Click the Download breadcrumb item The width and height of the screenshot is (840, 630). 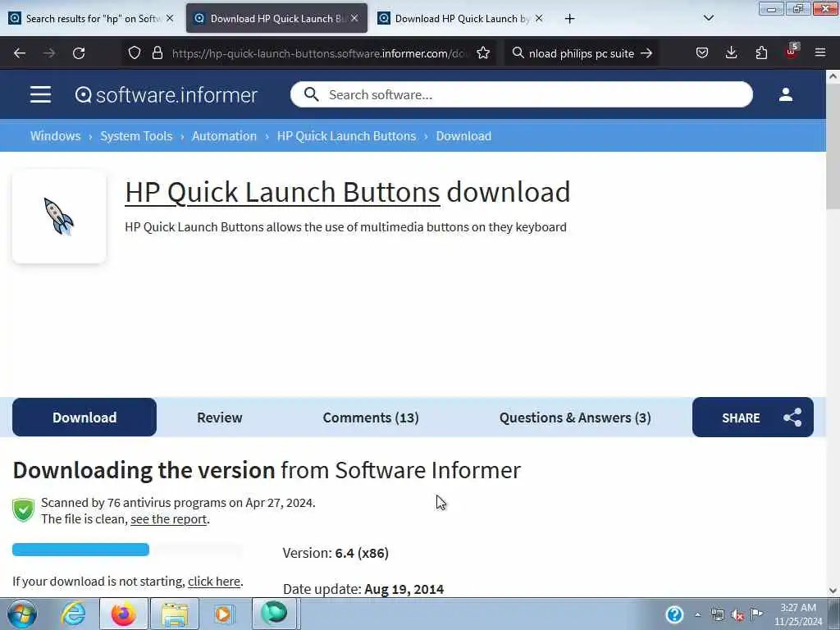(x=463, y=136)
